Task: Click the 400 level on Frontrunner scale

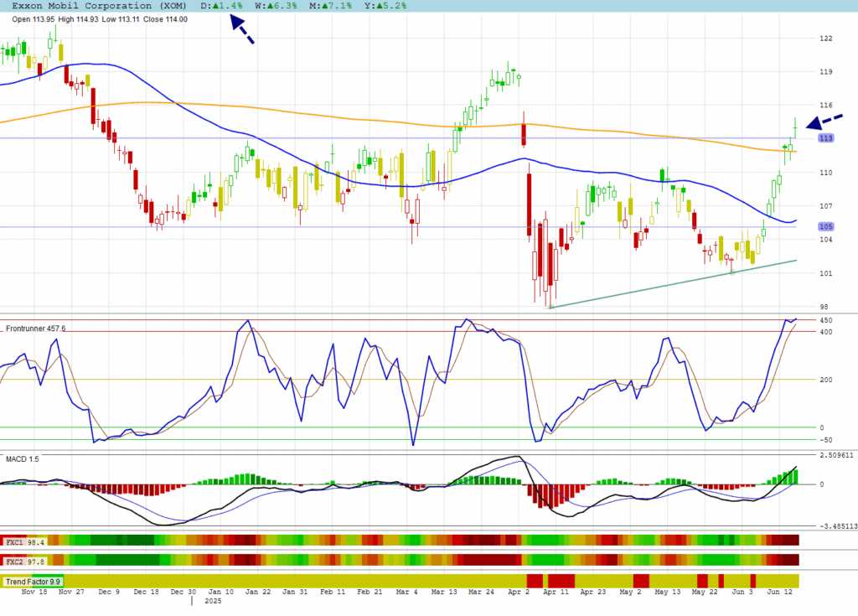Action: click(x=825, y=332)
